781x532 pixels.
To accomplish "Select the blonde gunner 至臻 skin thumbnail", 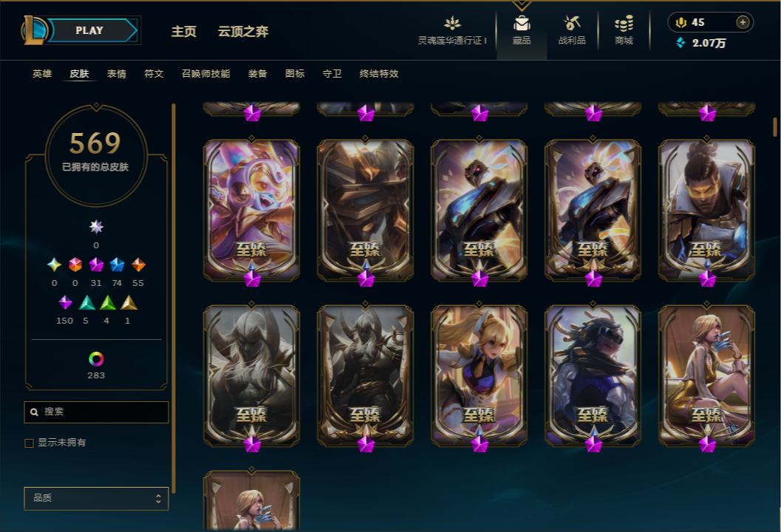I will [x=479, y=375].
